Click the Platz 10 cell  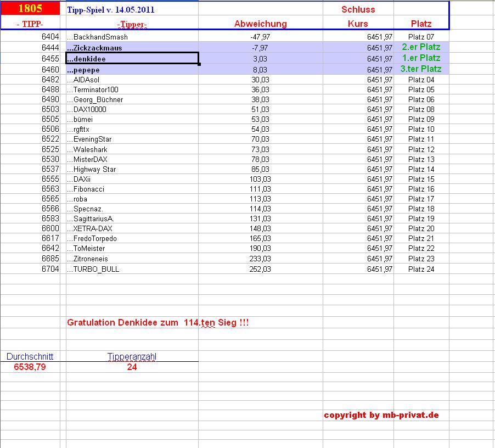tap(421, 130)
